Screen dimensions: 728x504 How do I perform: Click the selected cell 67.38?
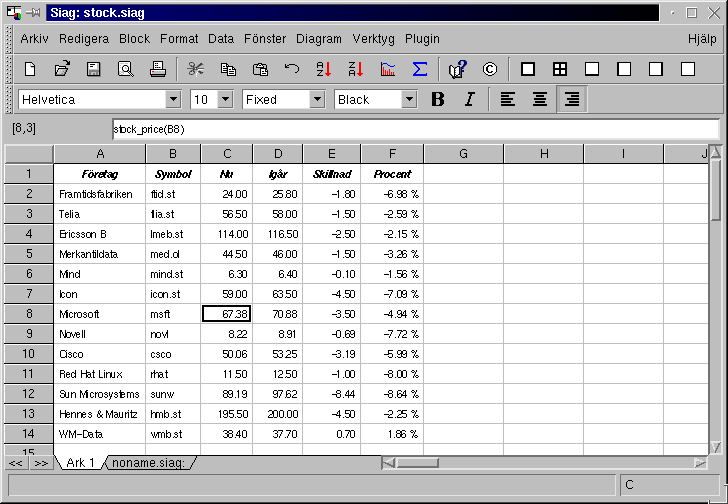coord(227,314)
